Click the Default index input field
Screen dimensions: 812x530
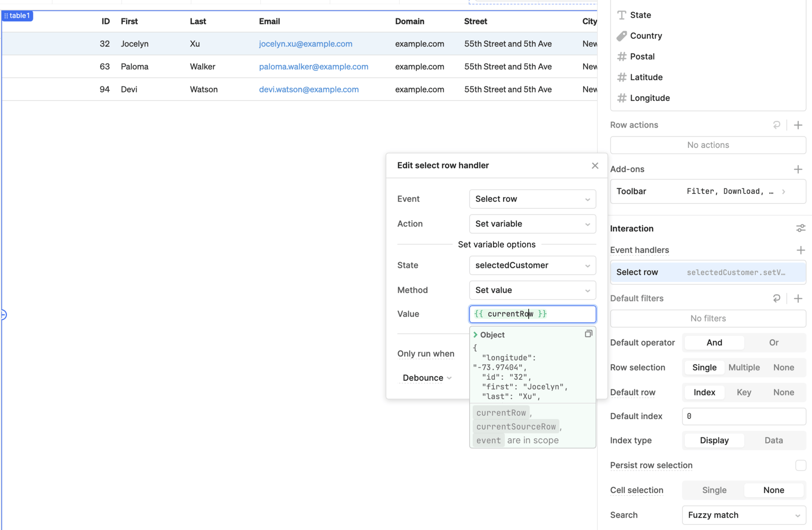click(x=744, y=416)
